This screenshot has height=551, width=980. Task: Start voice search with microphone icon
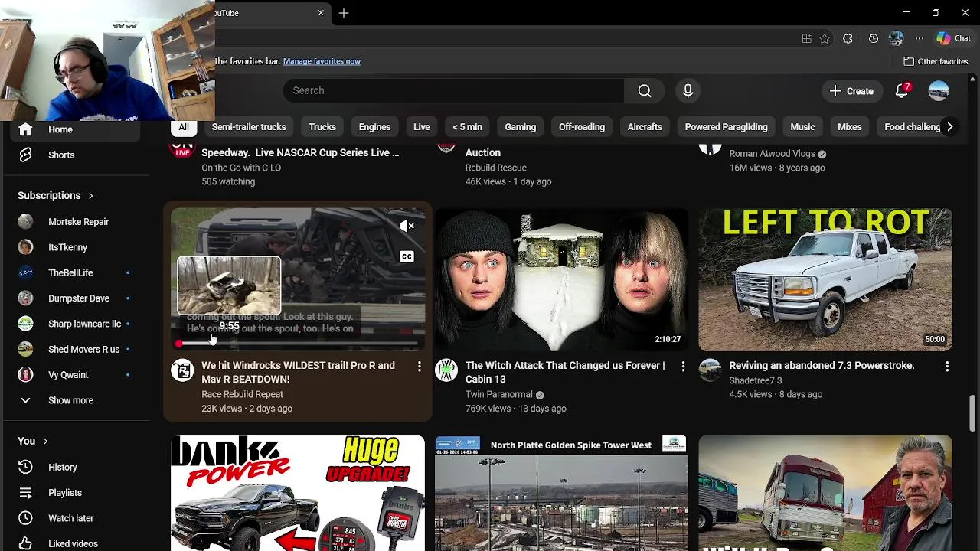[x=688, y=90]
